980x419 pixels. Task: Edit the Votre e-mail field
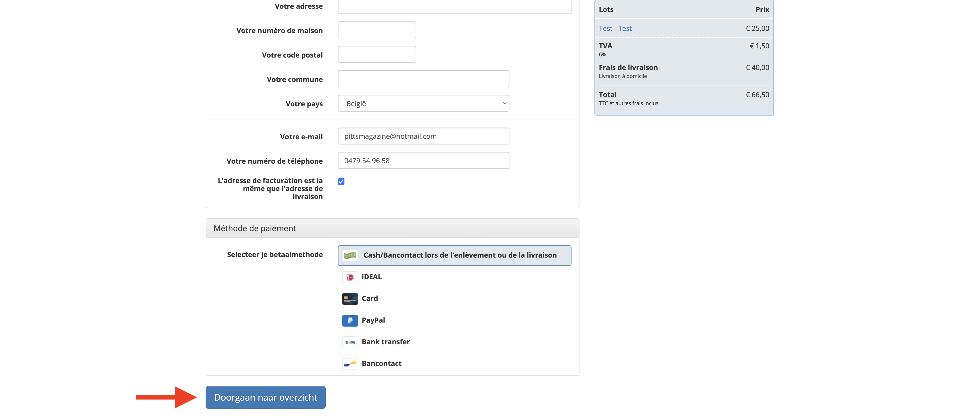tap(423, 136)
